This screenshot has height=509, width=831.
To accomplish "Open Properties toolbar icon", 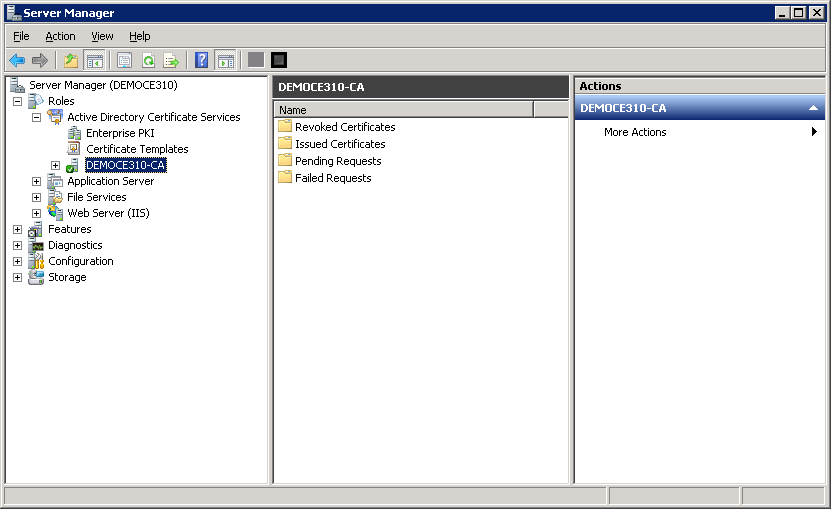I will tap(124, 60).
